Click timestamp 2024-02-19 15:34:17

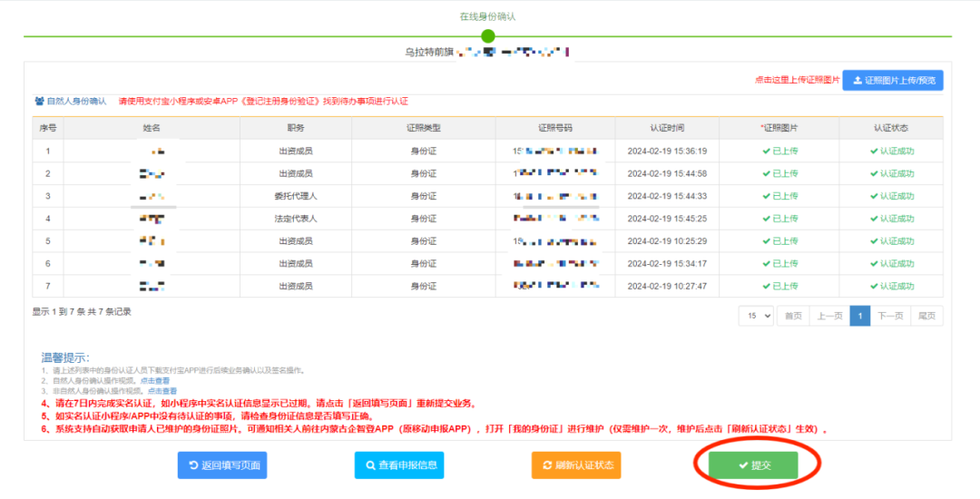point(667,263)
